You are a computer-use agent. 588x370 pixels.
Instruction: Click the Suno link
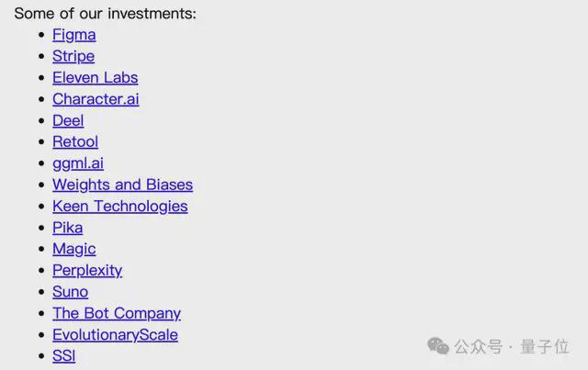[x=70, y=292]
